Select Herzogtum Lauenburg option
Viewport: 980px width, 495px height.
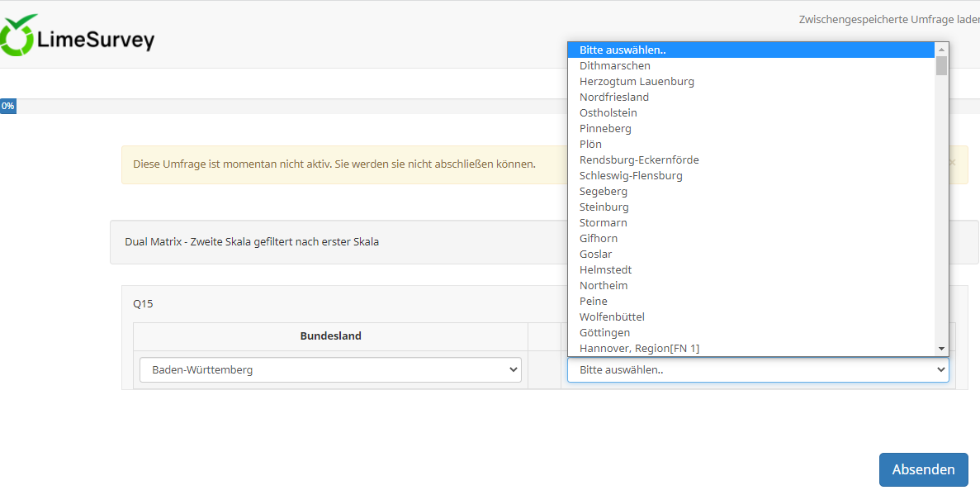pyautogui.click(x=637, y=82)
